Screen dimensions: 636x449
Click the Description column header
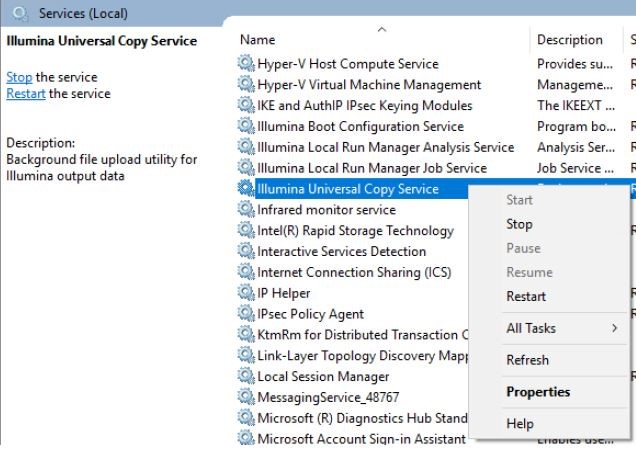pos(569,40)
